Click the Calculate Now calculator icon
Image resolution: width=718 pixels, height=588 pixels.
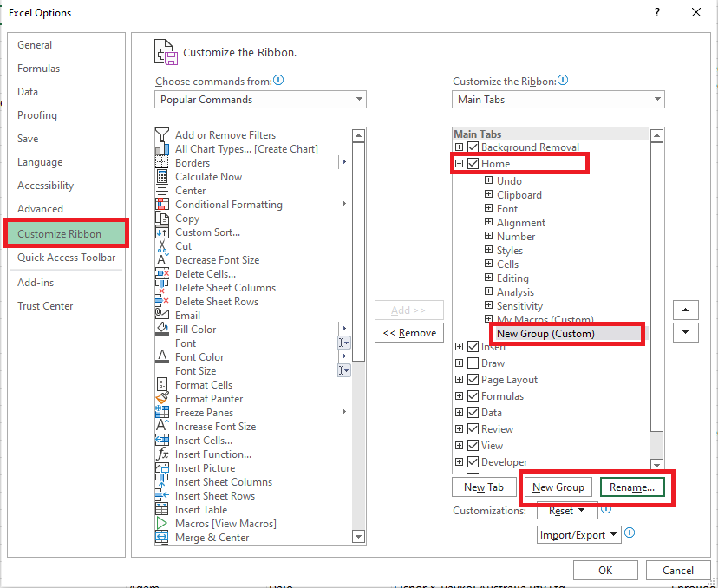coord(162,177)
